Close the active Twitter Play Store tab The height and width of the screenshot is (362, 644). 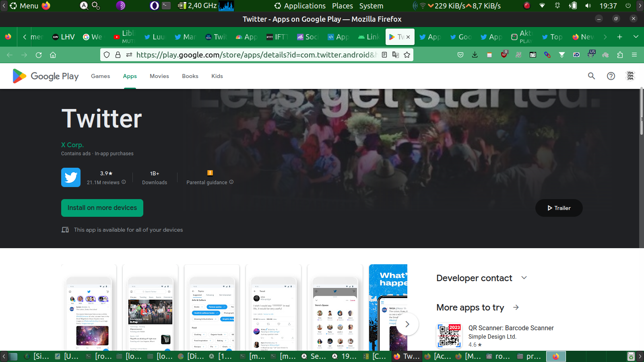point(408,37)
